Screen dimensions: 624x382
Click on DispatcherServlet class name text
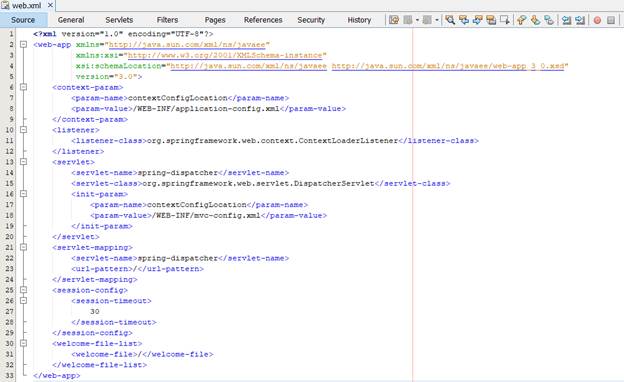334,183
